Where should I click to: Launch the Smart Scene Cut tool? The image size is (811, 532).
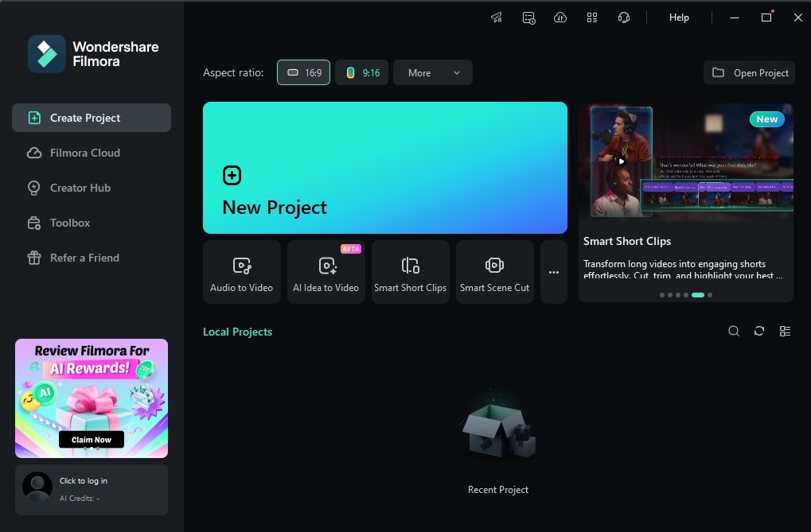point(494,272)
